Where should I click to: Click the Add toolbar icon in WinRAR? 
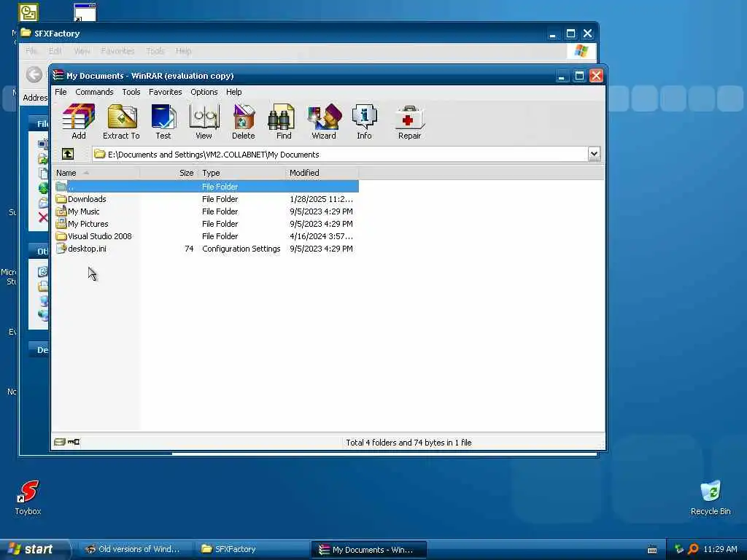[x=79, y=122]
